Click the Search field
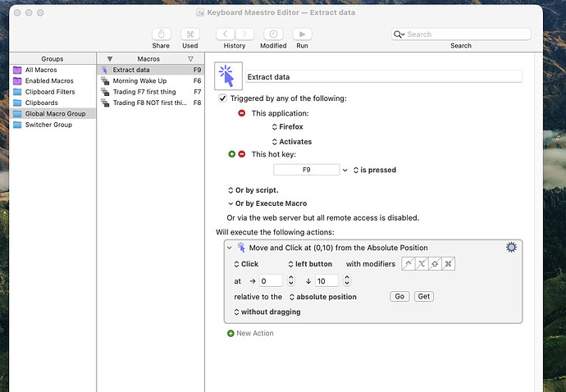 [461, 34]
